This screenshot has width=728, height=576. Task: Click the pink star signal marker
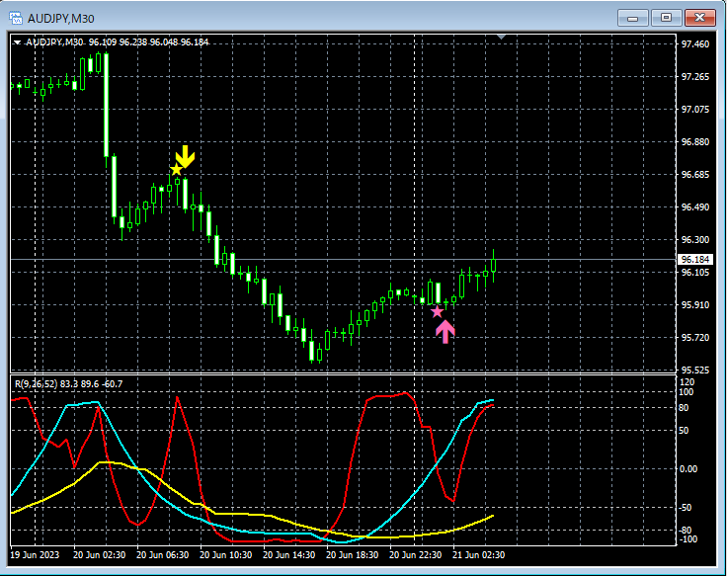437,312
